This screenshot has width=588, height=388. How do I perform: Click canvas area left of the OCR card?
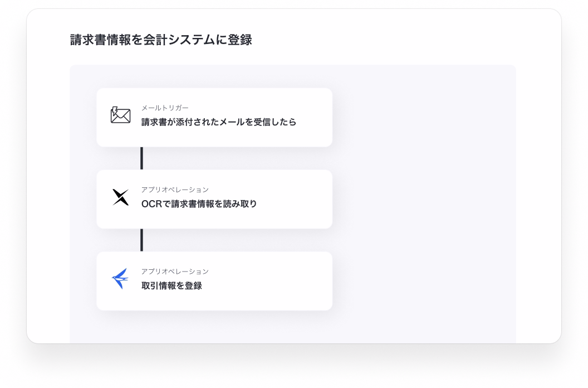(x=84, y=199)
